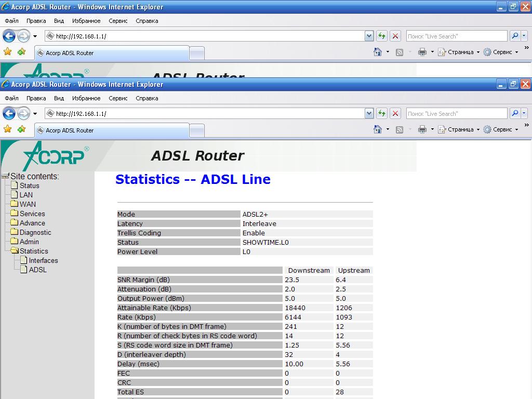532x399 pixels.
Task: Open the Diagnostic section in the sidebar
Action: [35, 232]
